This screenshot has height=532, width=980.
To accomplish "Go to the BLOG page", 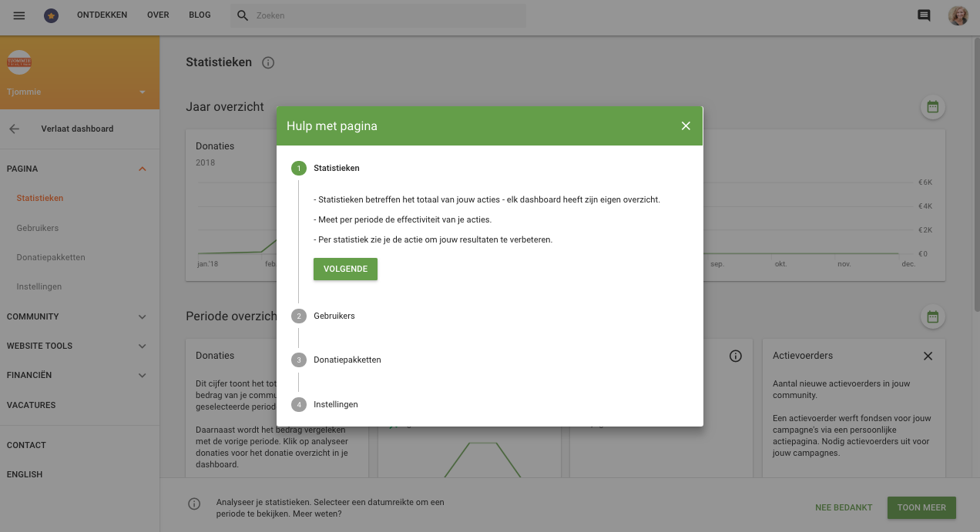I will click(200, 15).
